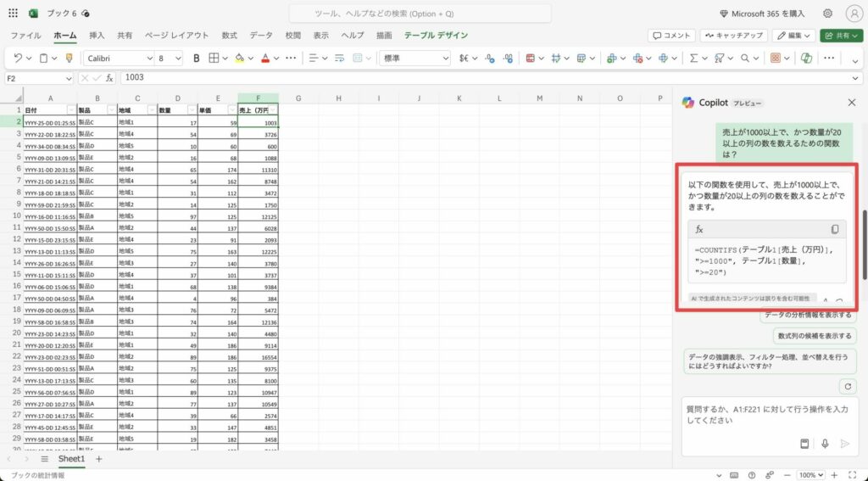Image resolution: width=868 pixels, height=481 pixels.
Task: Select the Format Painter brush icon
Action: point(70,59)
